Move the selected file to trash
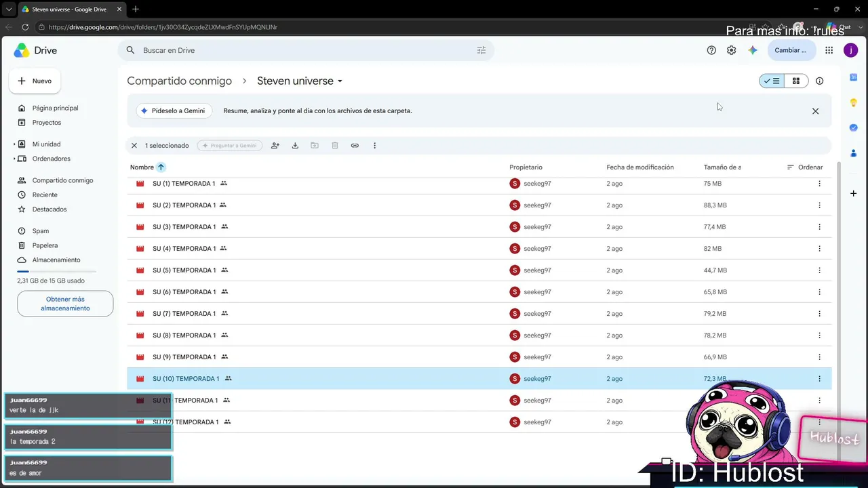 334,145
